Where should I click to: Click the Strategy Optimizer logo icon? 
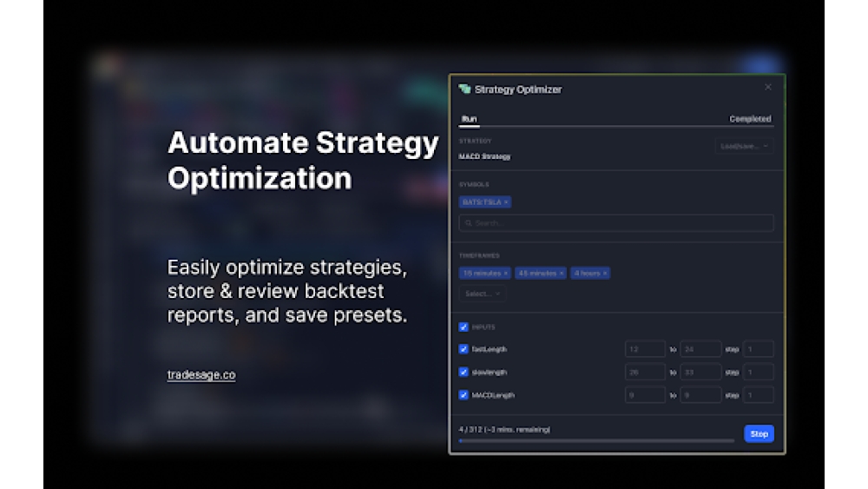click(464, 89)
